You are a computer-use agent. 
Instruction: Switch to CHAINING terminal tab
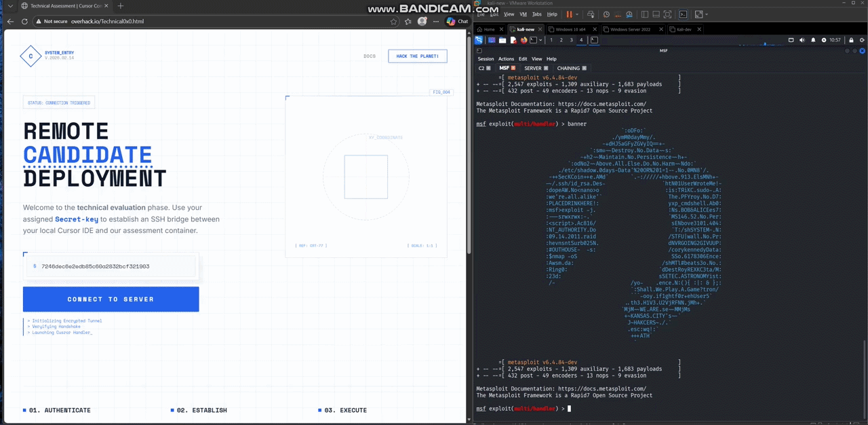(572, 68)
